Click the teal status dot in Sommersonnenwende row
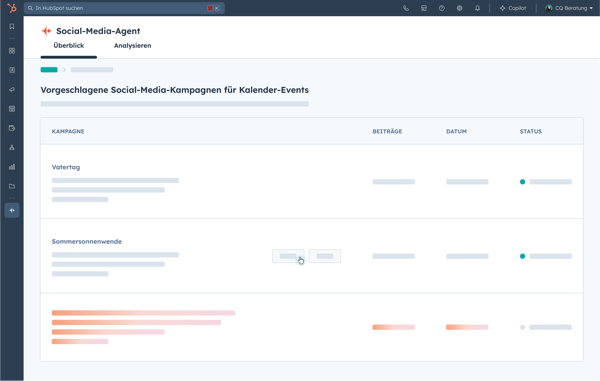Image resolution: width=600 pixels, height=381 pixels. [522, 256]
